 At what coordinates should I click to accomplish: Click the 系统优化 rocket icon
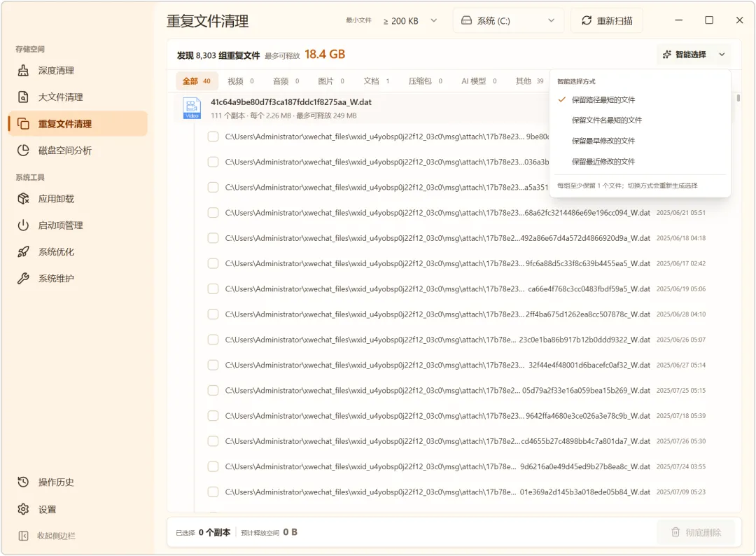point(23,251)
